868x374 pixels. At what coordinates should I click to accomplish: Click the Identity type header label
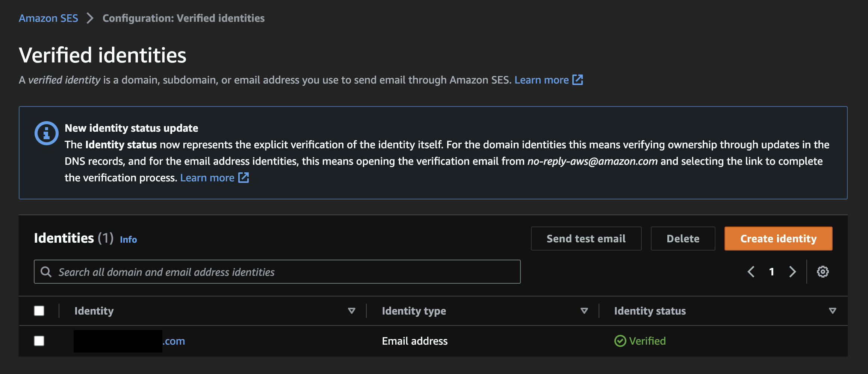click(x=414, y=311)
